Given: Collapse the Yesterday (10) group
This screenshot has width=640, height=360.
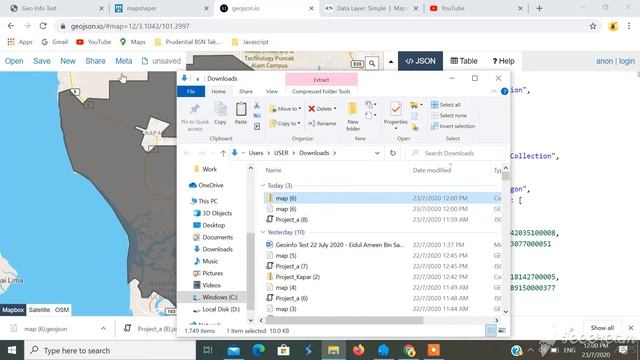Looking at the screenshot, I should coord(263,232).
